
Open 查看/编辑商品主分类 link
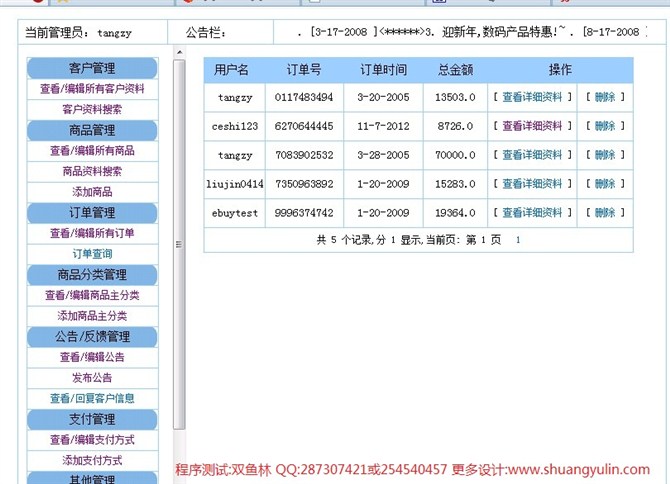point(92,295)
